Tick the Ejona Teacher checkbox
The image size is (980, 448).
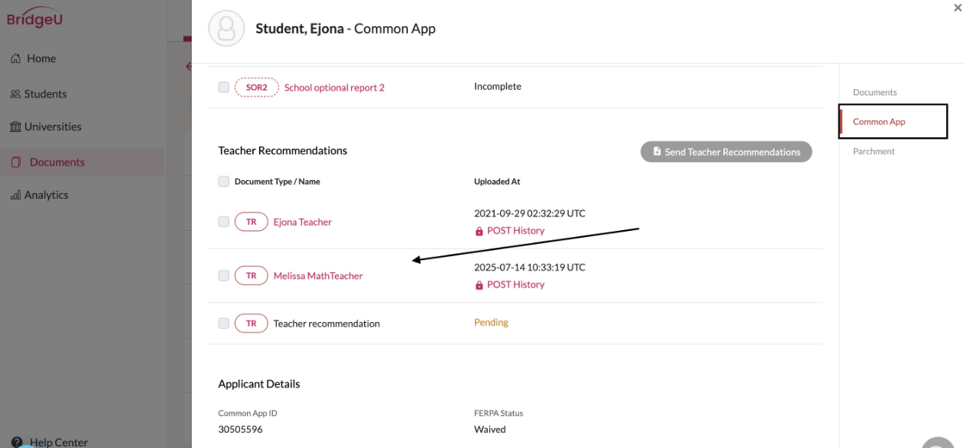(x=224, y=222)
